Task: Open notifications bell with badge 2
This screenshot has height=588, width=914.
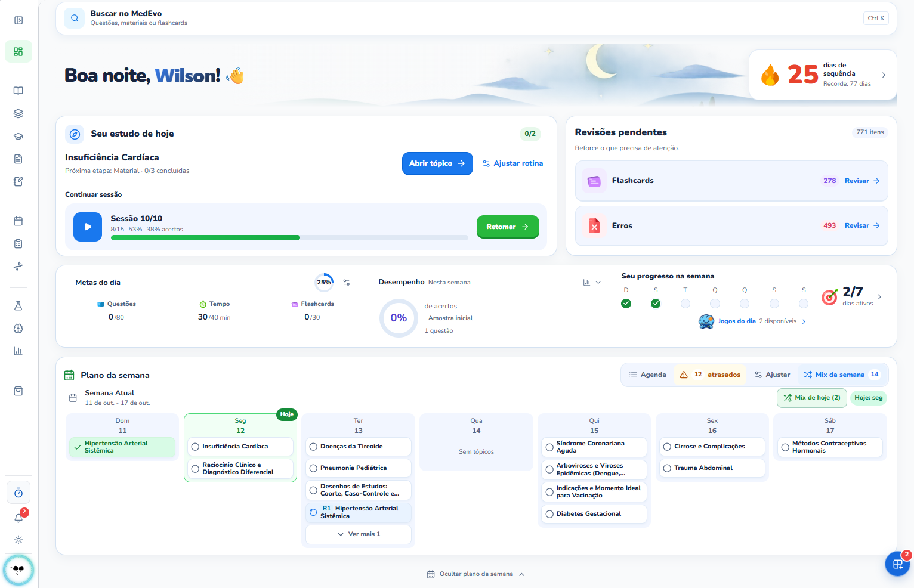Action: pyautogui.click(x=18, y=518)
